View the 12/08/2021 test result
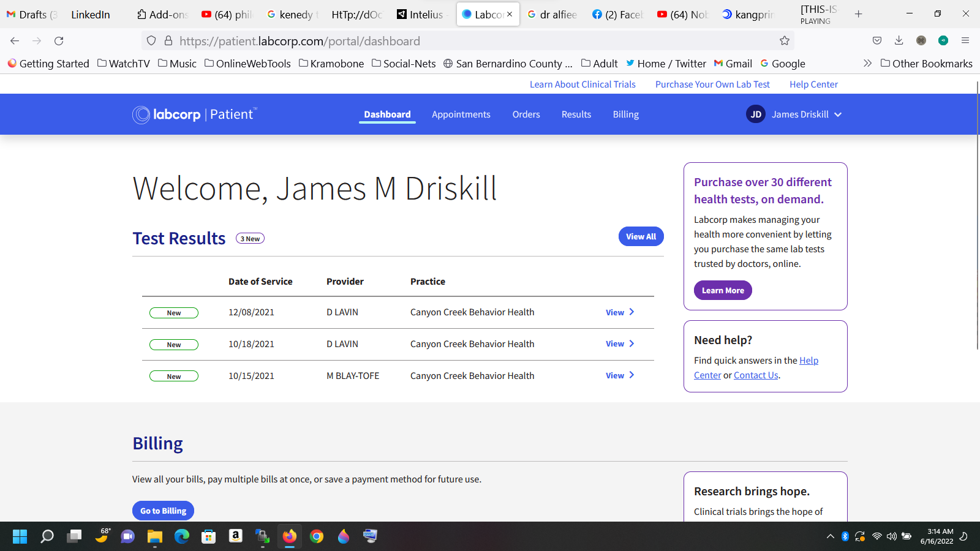The width and height of the screenshot is (980, 551). (x=620, y=312)
